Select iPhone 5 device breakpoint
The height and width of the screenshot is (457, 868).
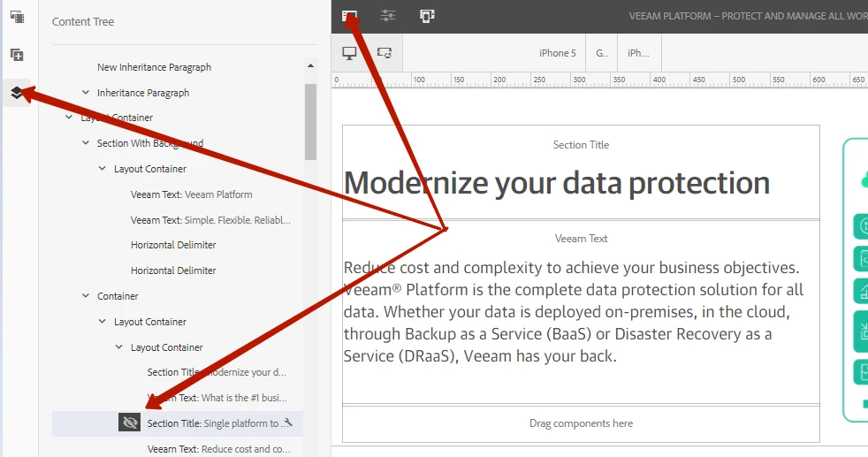pyautogui.click(x=558, y=53)
